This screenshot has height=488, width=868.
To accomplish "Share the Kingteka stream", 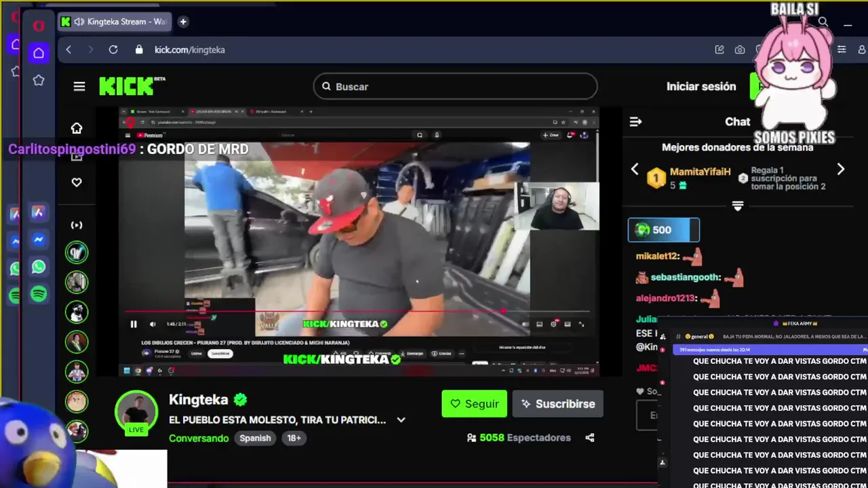I will pyautogui.click(x=590, y=438).
